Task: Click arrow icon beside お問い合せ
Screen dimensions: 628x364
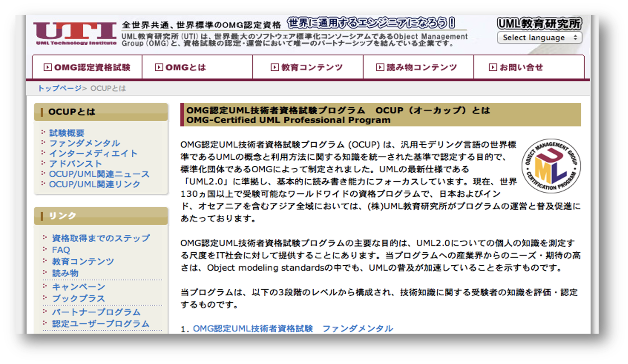Action: 493,67
